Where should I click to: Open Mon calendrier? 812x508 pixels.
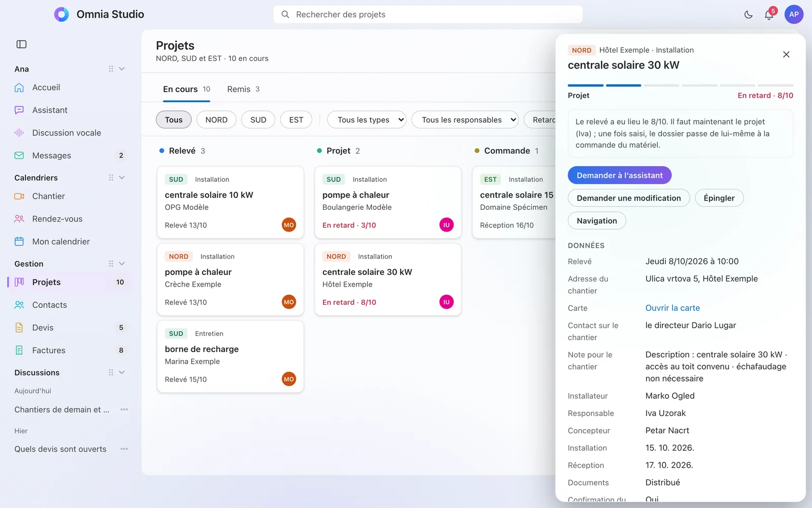70,241
